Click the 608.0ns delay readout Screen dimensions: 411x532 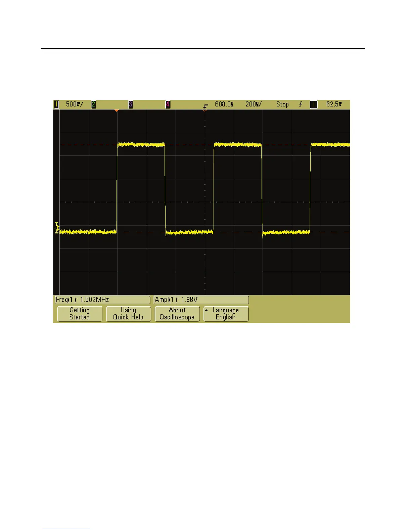(224, 104)
